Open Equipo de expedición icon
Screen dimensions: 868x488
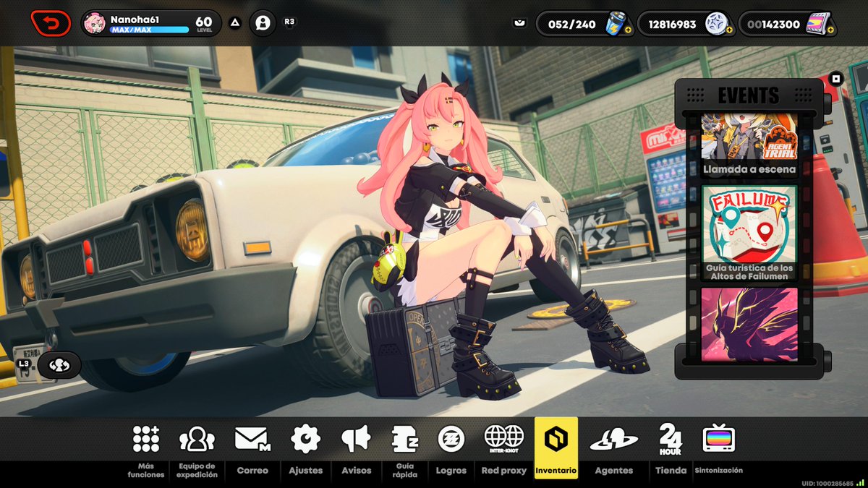point(197,439)
